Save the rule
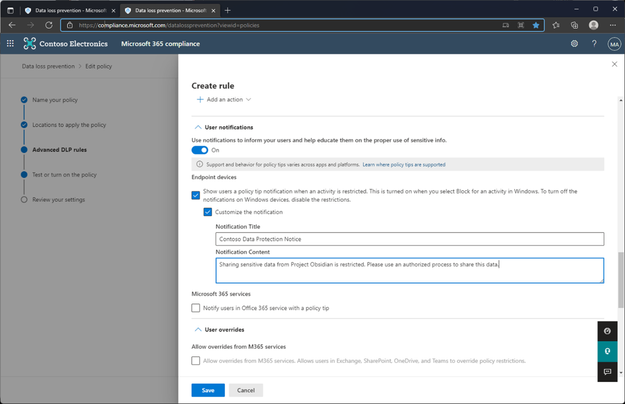Image resolution: width=625 pixels, height=404 pixels. [208, 390]
